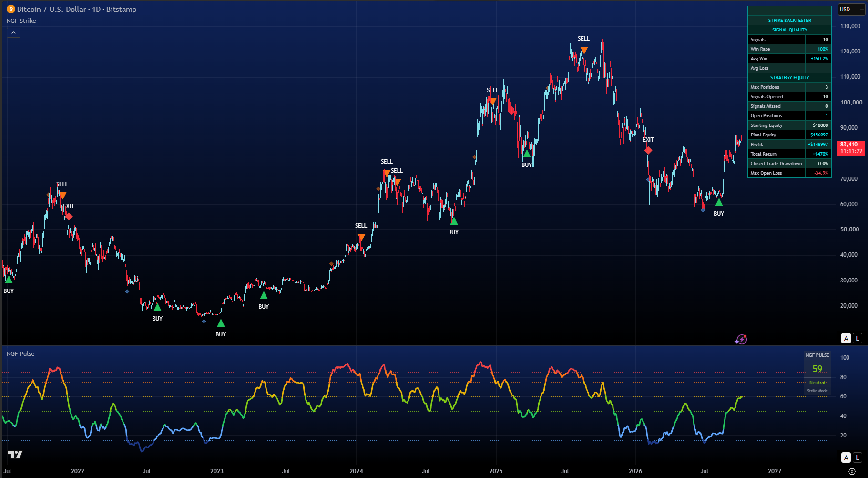868x478 pixels.
Task: Click the Strike Mode label
Action: coord(817,391)
